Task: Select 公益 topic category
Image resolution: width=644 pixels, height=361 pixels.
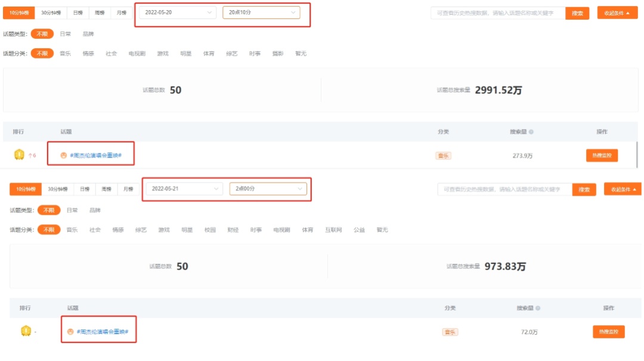Action: click(x=359, y=230)
